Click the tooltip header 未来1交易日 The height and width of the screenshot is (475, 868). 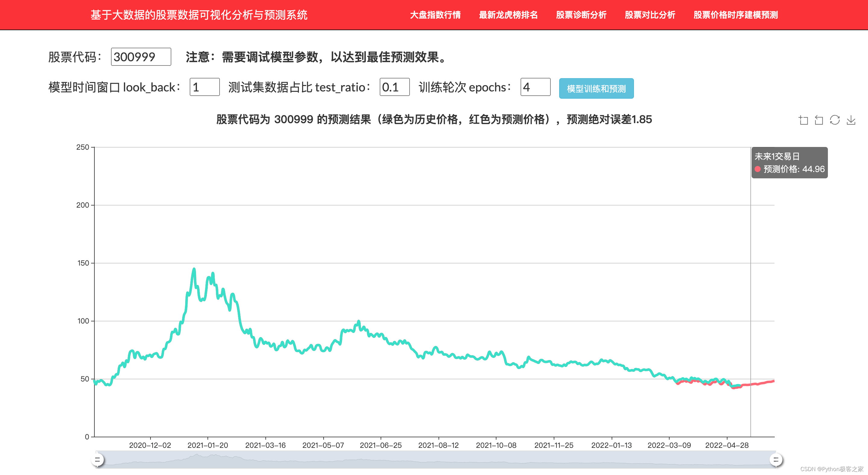(777, 156)
